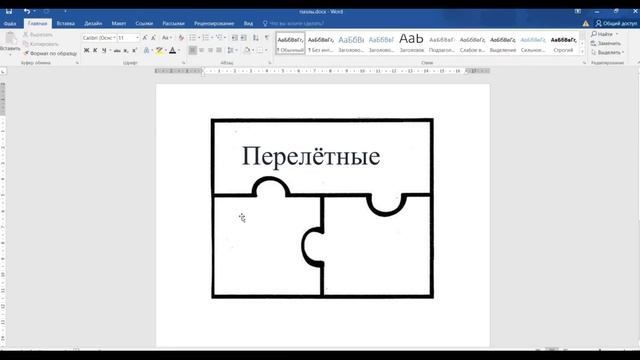Apply the Подзаголовок (Subtitle) style

[x=442, y=44]
